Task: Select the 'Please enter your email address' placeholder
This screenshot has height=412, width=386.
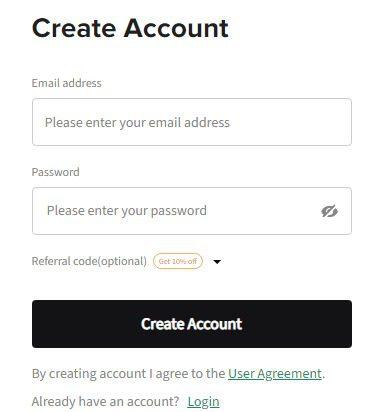Action: pyautogui.click(x=137, y=122)
